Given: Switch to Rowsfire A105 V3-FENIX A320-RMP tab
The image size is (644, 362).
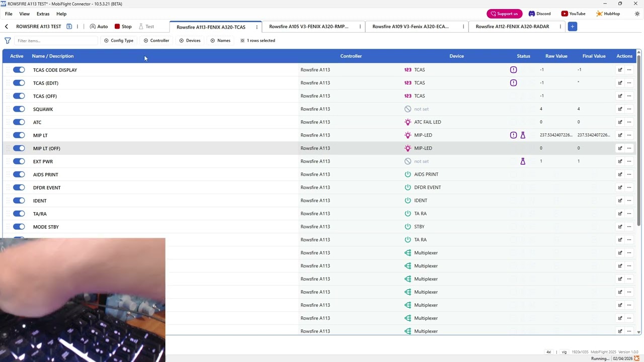Looking at the screenshot, I should 308,27.
